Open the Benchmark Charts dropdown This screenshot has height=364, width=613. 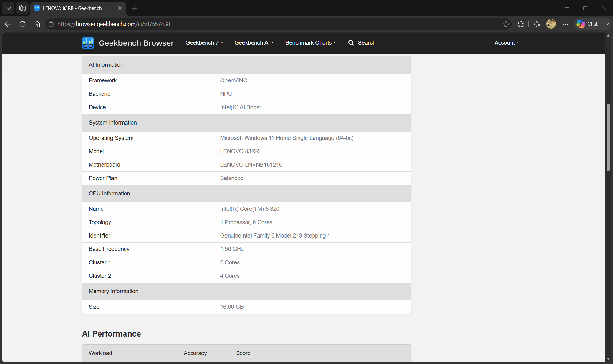[x=311, y=43]
